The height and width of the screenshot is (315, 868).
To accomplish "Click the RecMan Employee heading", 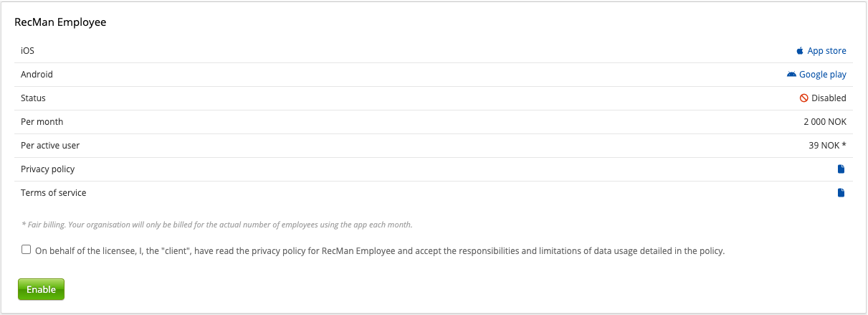I will click(60, 22).
